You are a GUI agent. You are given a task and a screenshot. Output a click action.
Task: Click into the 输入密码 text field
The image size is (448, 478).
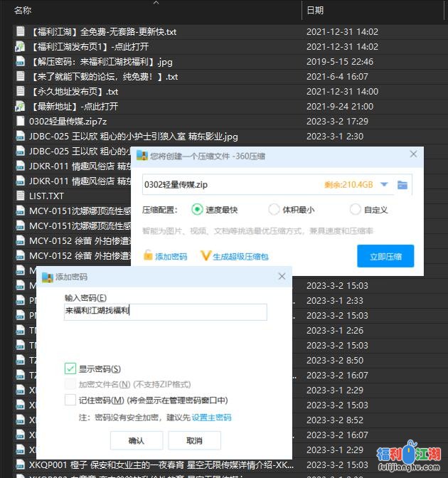click(165, 312)
